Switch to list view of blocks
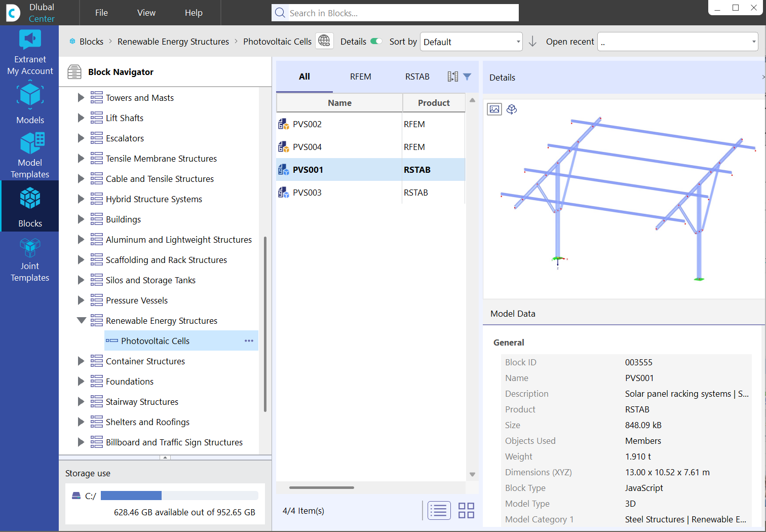 click(439, 511)
